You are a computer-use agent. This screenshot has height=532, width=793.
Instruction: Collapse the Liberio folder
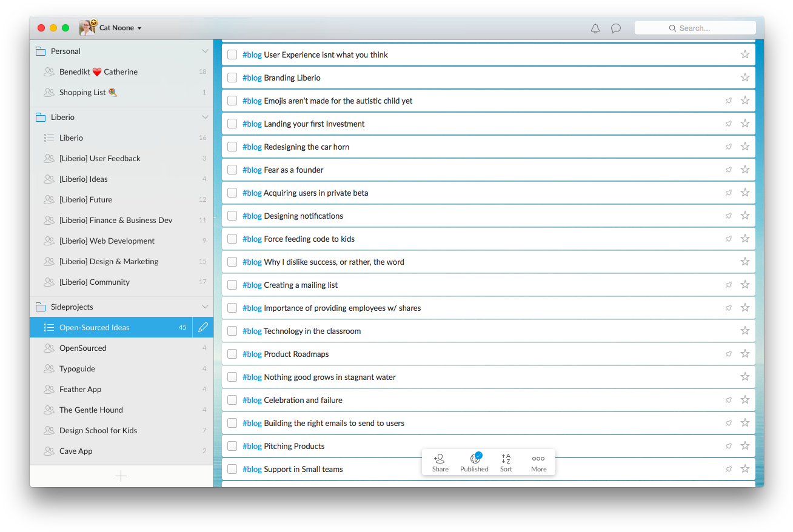pos(205,118)
